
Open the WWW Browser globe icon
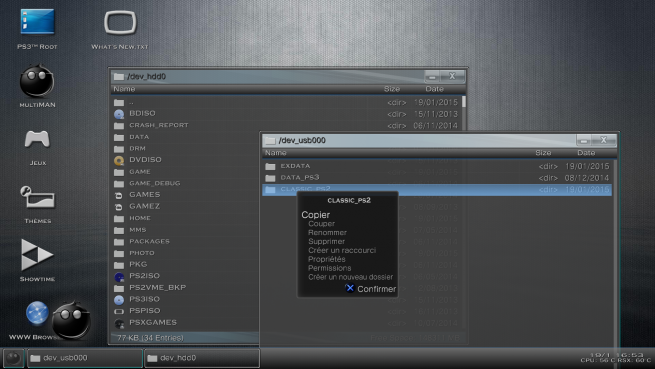[37, 313]
